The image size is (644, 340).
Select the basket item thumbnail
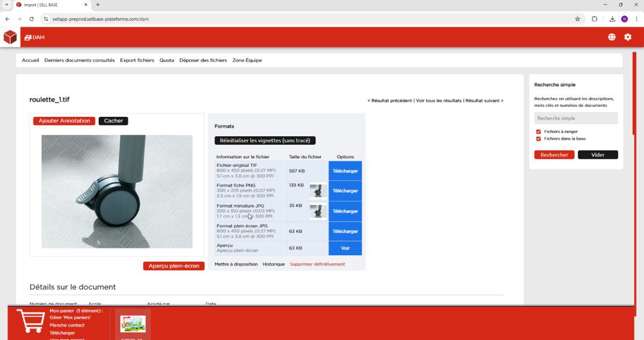(x=133, y=324)
